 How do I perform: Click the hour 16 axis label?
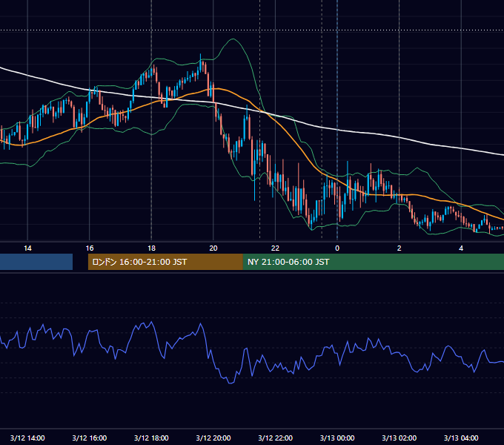[90, 248]
